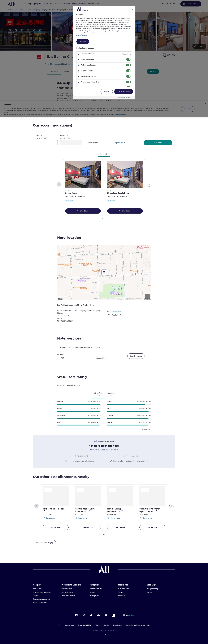This screenshot has height=644, width=208.
Task: Open Pinterest icon in footer
Action: pyautogui.click(x=98, y=615)
